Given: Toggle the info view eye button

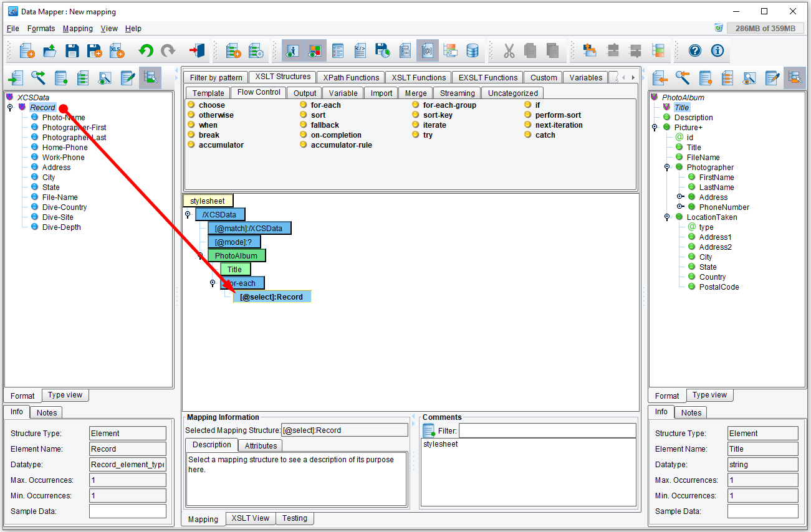Looking at the screenshot, I should point(293,51).
